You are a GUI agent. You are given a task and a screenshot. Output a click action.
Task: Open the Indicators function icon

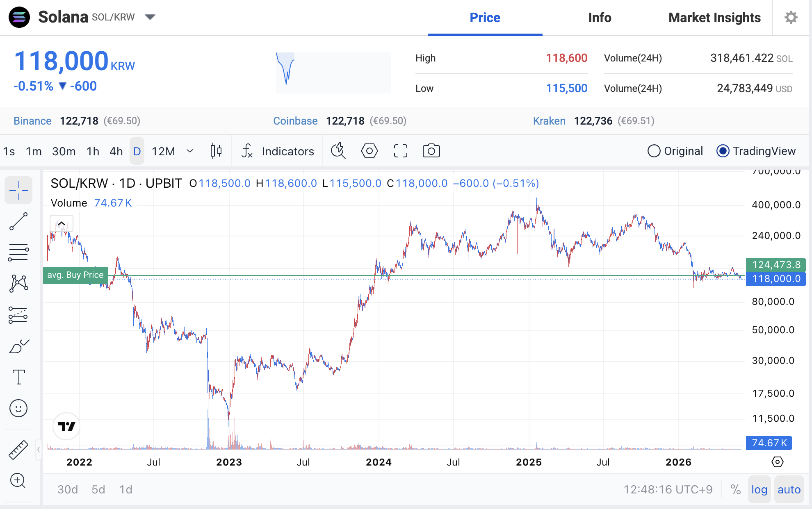coord(247,151)
